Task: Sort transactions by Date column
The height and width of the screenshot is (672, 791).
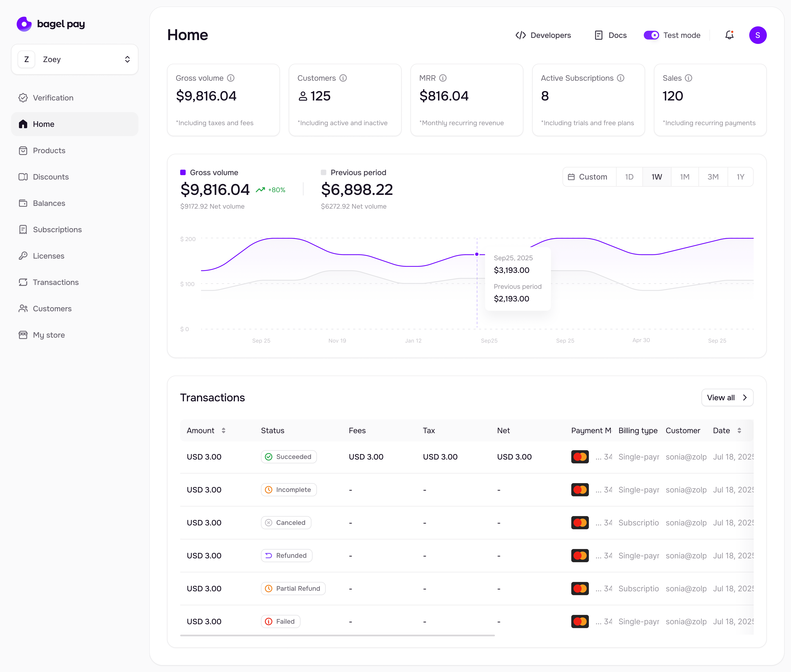Action: click(x=739, y=430)
